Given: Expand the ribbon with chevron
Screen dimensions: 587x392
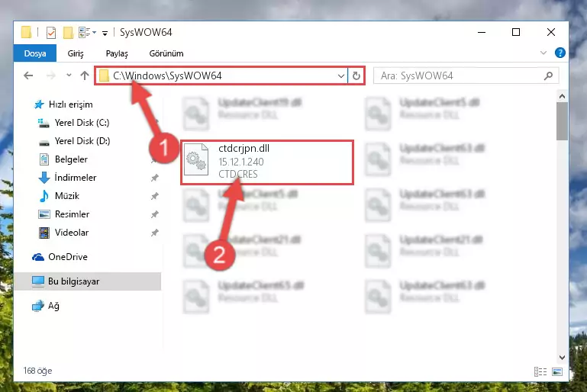Looking at the screenshot, I should [x=543, y=53].
